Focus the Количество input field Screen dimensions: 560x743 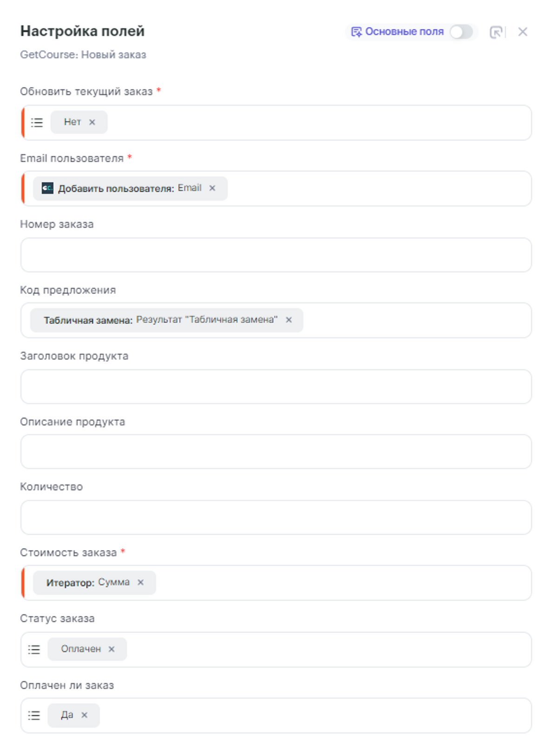tap(276, 517)
